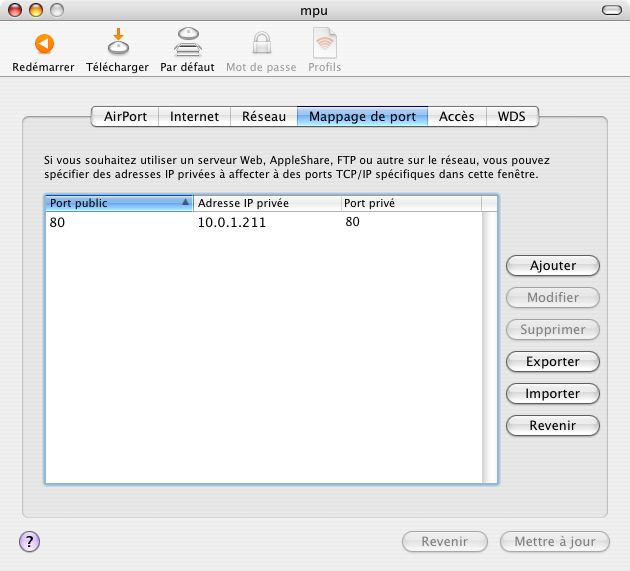
Task: Sort by the Port privé column header
Action: [x=409, y=203]
